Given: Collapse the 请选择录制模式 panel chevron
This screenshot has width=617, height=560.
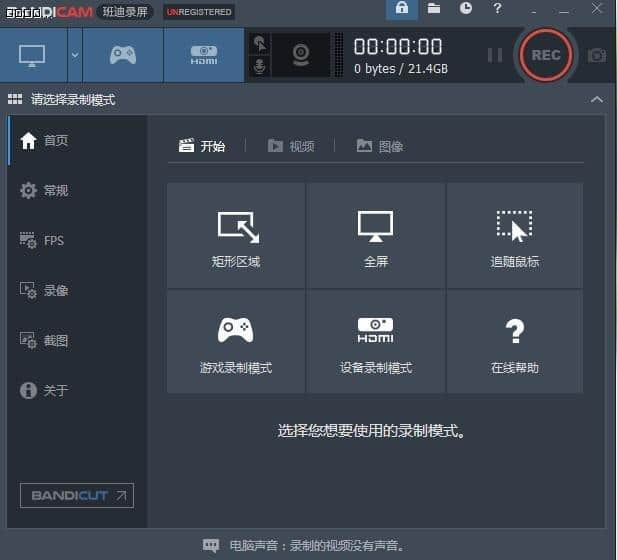Looking at the screenshot, I should [597, 100].
